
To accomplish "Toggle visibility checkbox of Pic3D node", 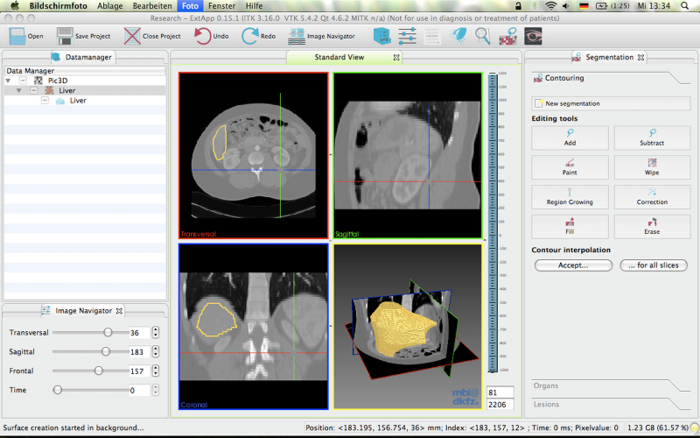I will coord(23,80).
